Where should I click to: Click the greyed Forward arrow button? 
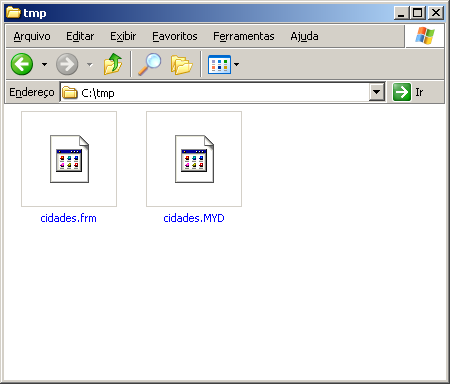pyautogui.click(x=67, y=64)
